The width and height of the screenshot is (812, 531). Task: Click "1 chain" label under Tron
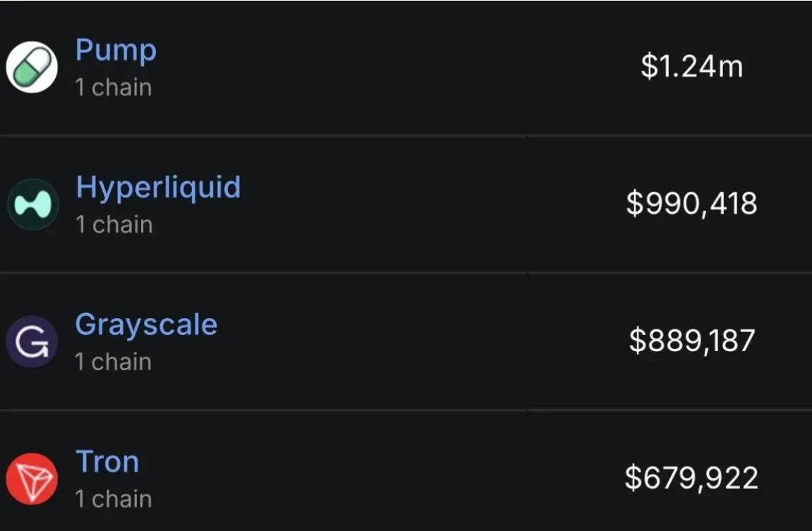click(x=114, y=499)
